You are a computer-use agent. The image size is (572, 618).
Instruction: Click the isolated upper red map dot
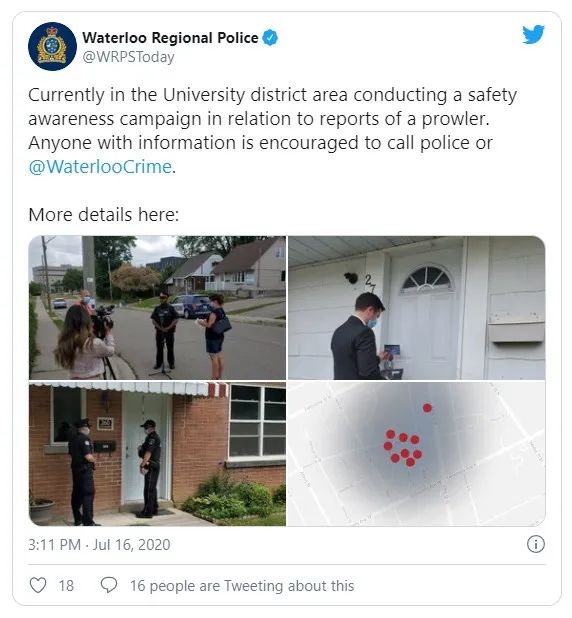click(427, 408)
